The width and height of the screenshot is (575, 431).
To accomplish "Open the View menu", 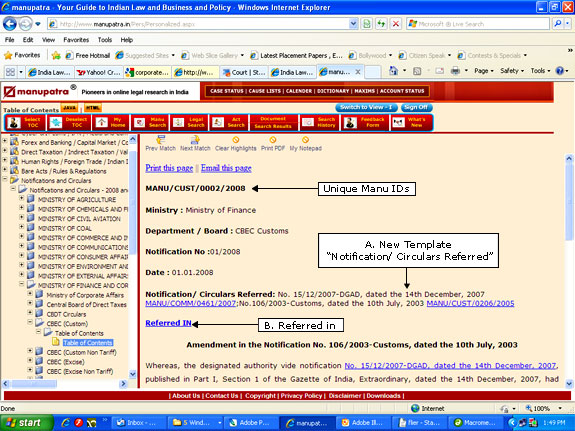I will [x=48, y=40].
